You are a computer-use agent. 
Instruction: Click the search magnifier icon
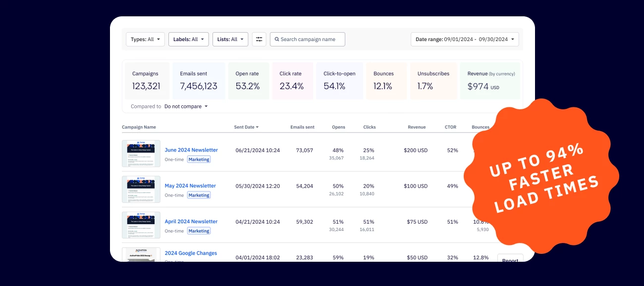[276, 39]
